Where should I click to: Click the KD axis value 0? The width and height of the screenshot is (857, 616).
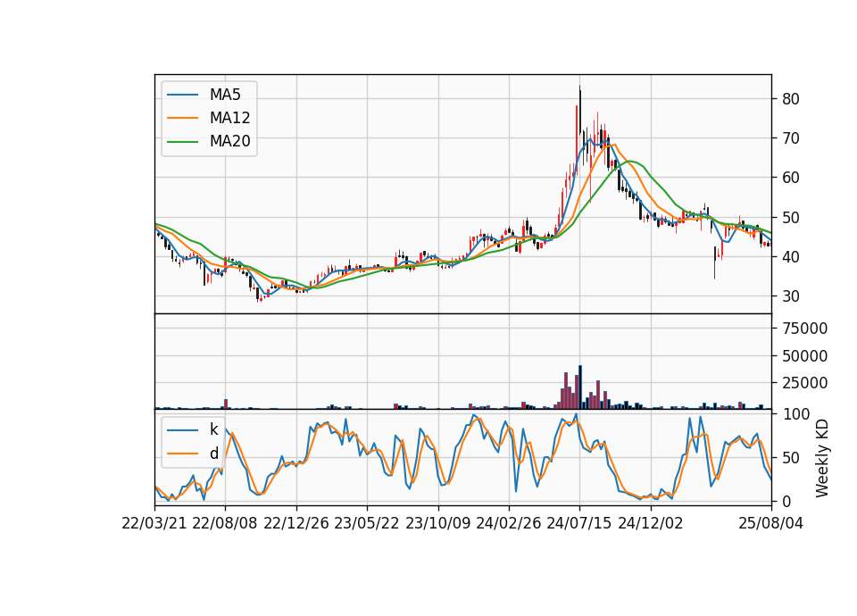(x=786, y=501)
